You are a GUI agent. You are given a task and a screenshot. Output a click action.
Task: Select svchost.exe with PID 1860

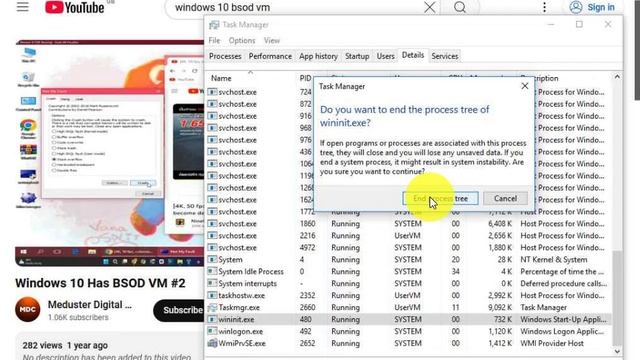(409, 224)
